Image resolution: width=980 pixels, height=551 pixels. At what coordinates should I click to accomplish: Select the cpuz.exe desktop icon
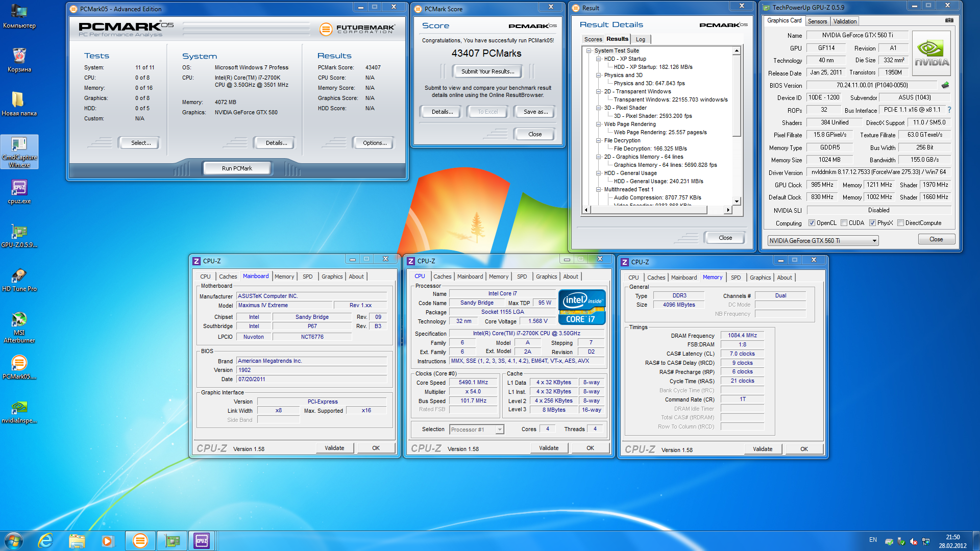click(19, 192)
